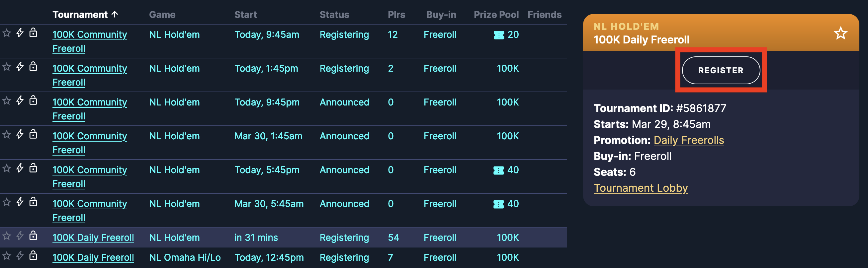Toggle favorite star on Omaha Hi/Lo Daily Freeroll
The image size is (868, 268).
(7, 256)
